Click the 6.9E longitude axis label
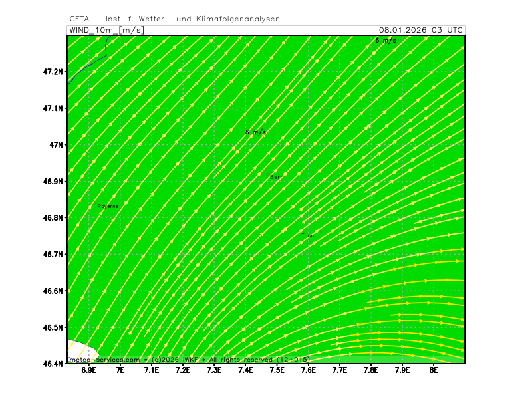 click(88, 370)
